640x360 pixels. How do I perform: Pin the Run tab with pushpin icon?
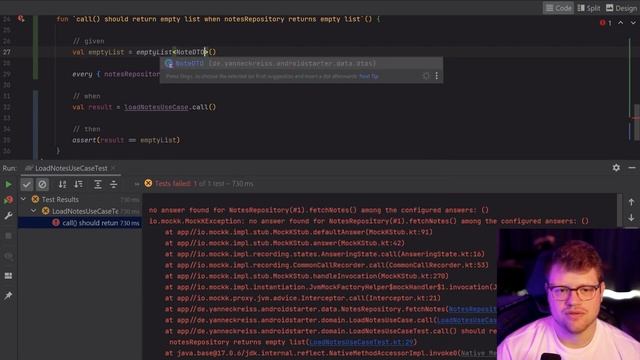(8, 296)
